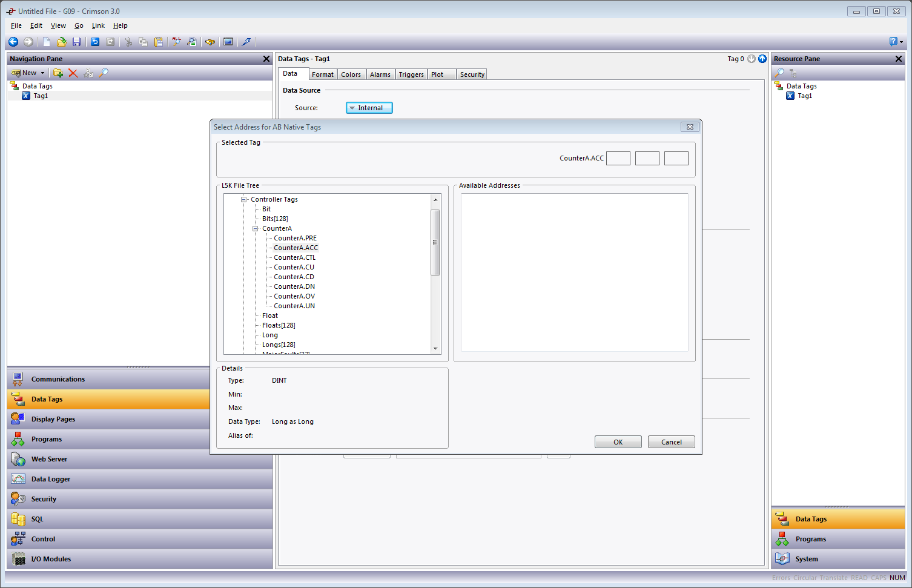Close the Navigation Pane
Screen dimensions: 912x588
[266, 59]
